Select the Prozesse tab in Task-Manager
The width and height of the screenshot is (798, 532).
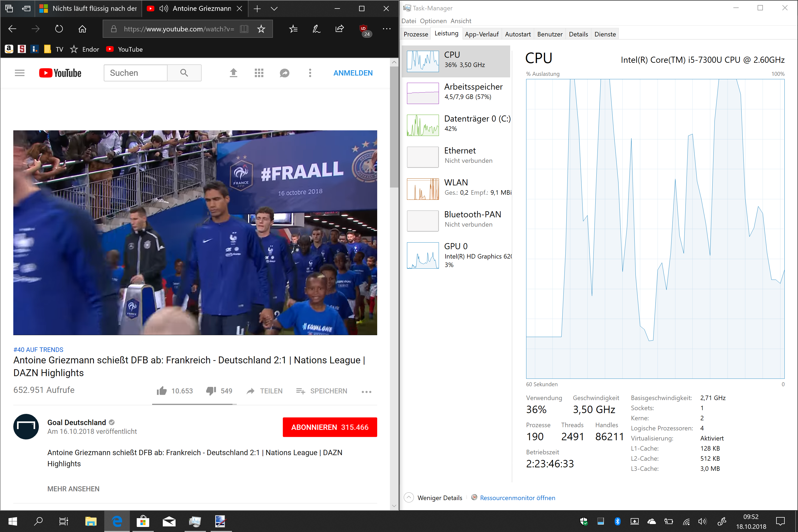click(x=415, y=34)
